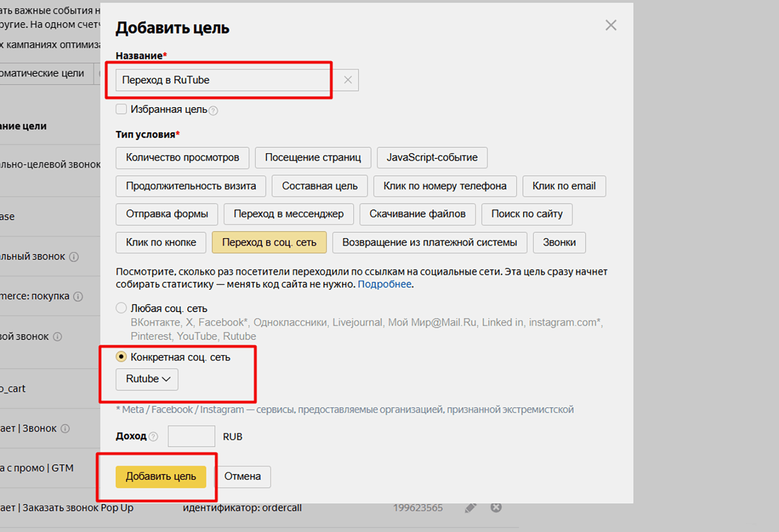Clear the goal name field text
This screenshot has height=532, width=779.
click(x=348, y=80)
